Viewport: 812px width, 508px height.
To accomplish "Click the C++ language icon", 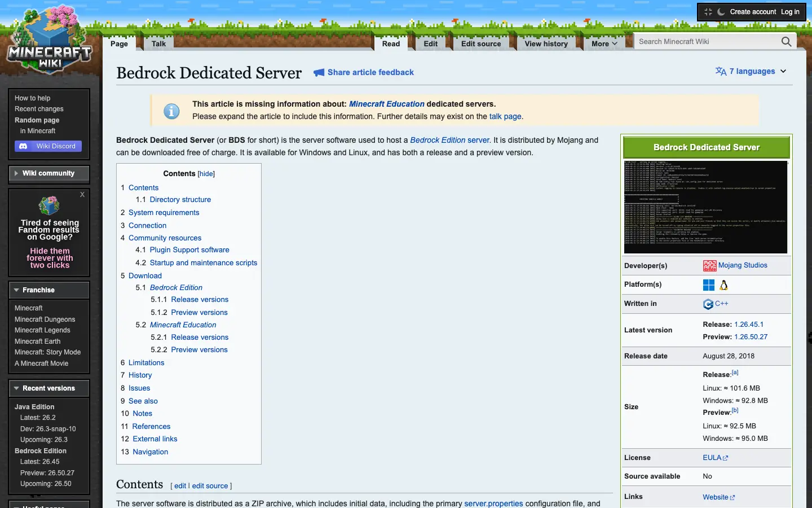I will coord(708,304).
